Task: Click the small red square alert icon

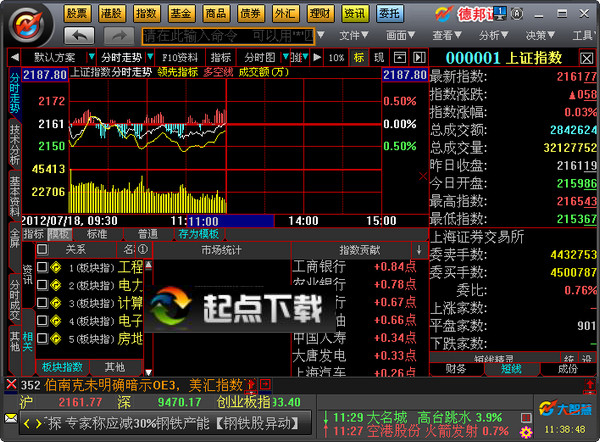Action: pos(526,418)
